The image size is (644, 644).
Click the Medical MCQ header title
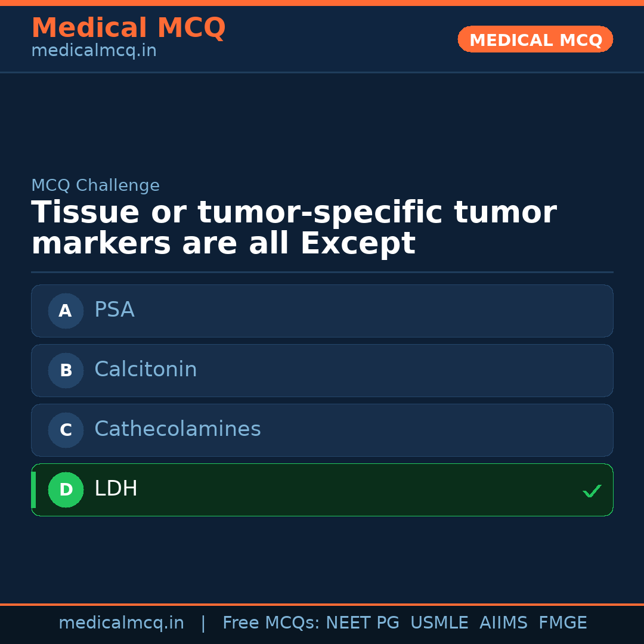pyautogui.click(x=128, y=28)
